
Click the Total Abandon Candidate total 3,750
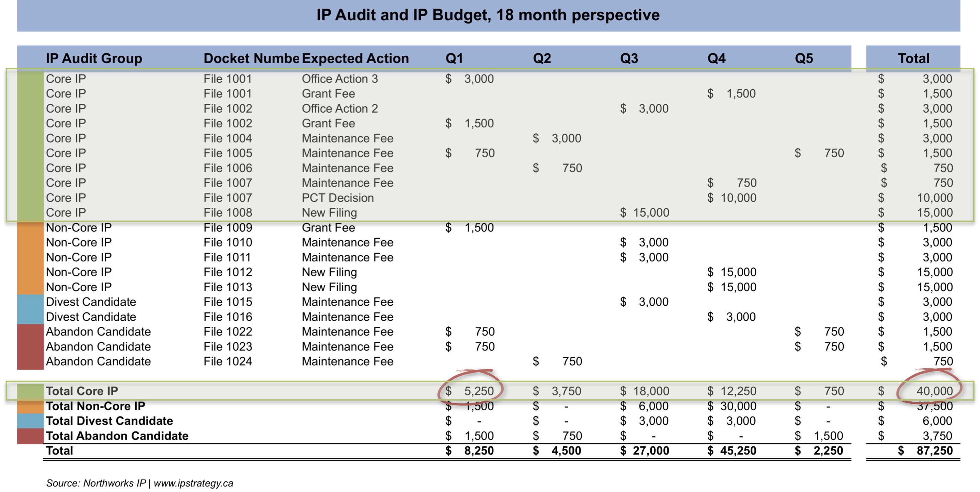[x=937, y=436]
